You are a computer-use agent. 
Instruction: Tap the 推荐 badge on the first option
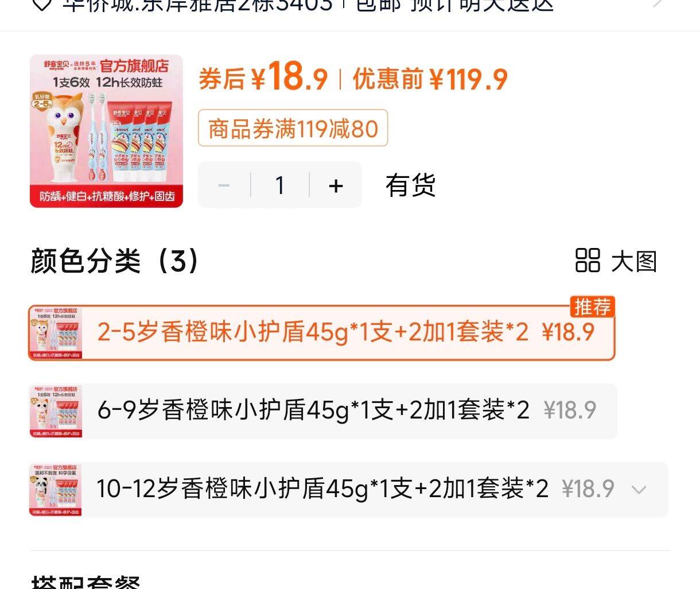pyautogui.click(x=592, y=307)
